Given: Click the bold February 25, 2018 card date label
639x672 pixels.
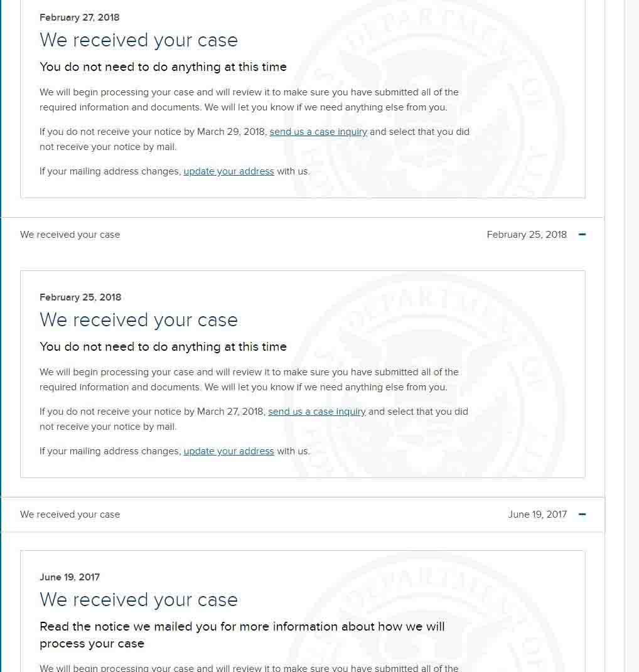Looking at the screenshot, I should coord(80,297).
